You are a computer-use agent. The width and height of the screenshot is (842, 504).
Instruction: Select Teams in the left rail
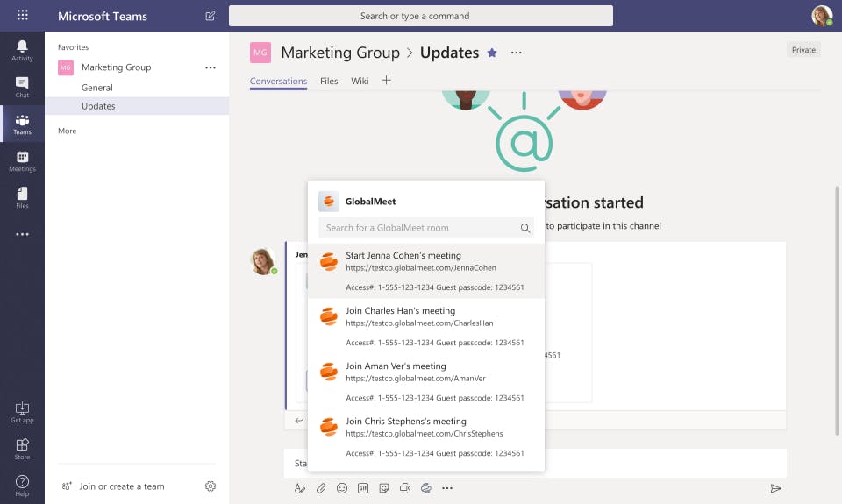coord(22,124)
